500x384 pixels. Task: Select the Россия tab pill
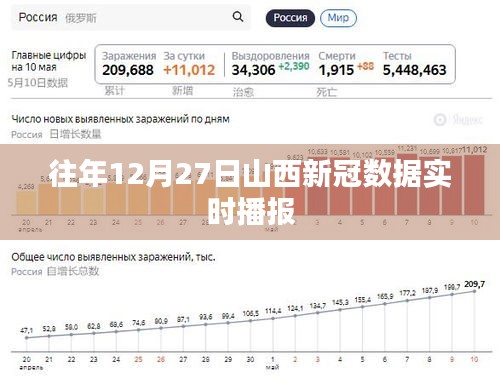[x=290, y=18]
